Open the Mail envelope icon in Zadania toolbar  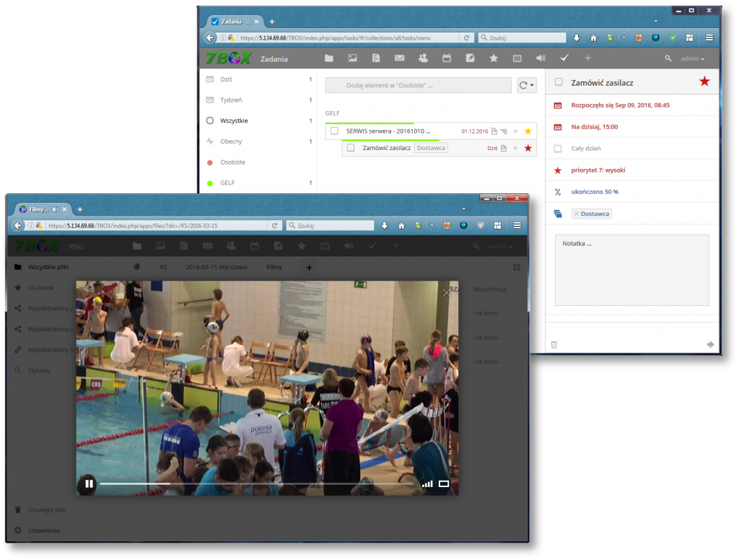click(399, 58)
